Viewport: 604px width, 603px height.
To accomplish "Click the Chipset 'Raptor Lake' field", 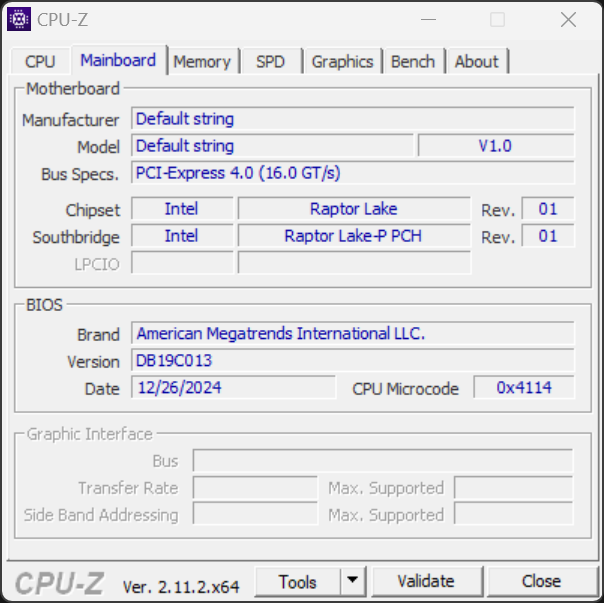I will pyautogui.click(x=354, y=209).
